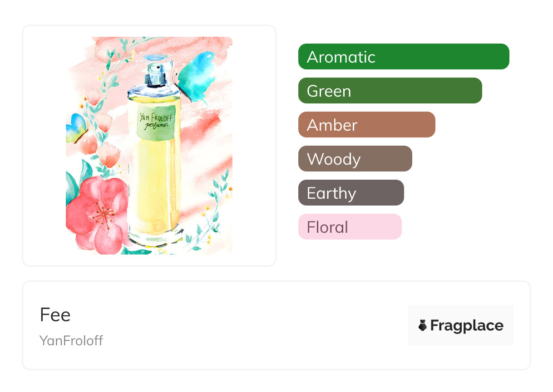This screenshot has width=553, height=392.
Task: Open the YanFroloff brand link
Action: point(71,341)
